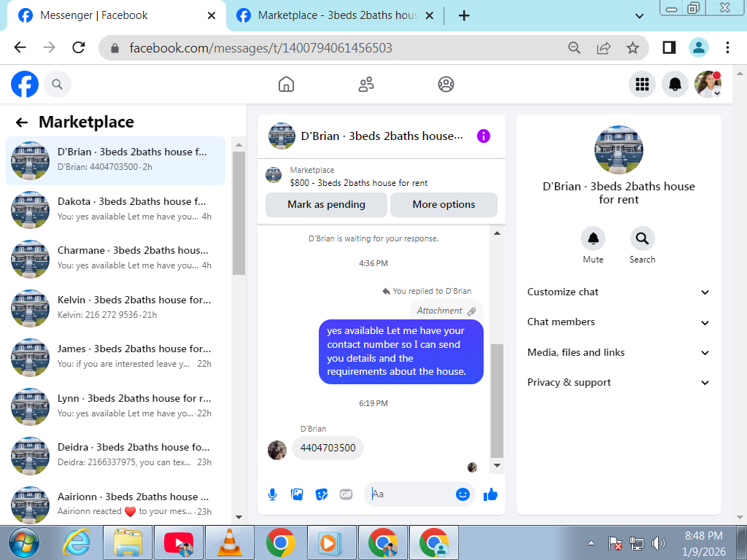747x560 pixels.
Task: Toggle Chrome side panel icon
Action: click(669, 47)
